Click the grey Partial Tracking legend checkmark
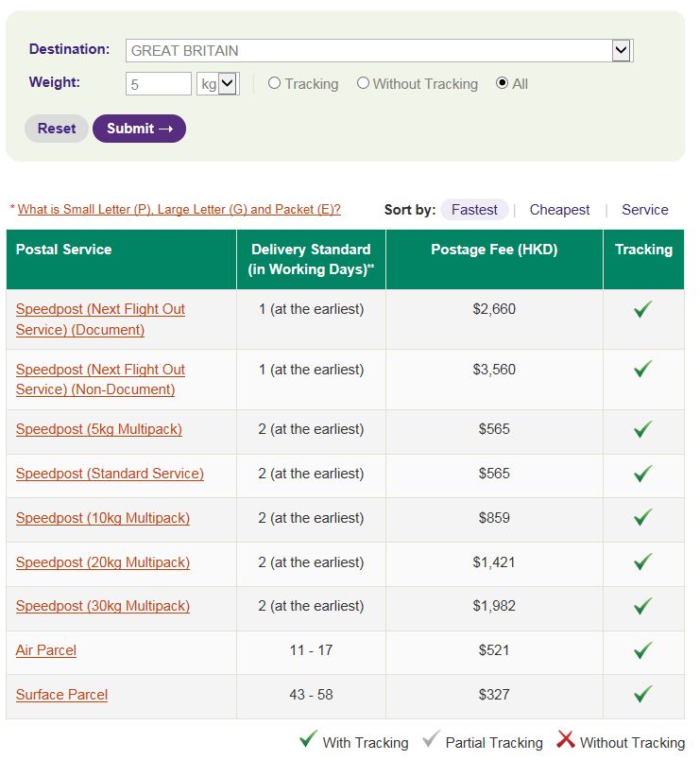Image resolution: width=700 pixels, height=760 pixels. [432, 740]
